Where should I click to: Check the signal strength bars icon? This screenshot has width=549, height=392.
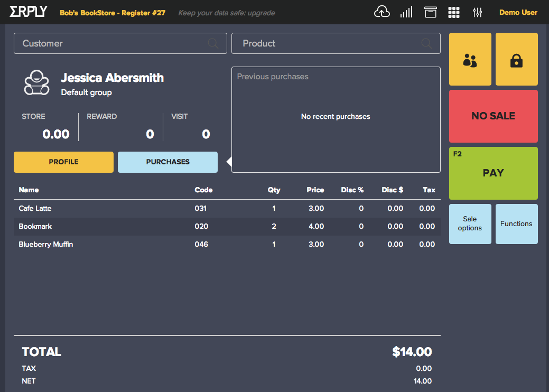click(x=406, y=12)
